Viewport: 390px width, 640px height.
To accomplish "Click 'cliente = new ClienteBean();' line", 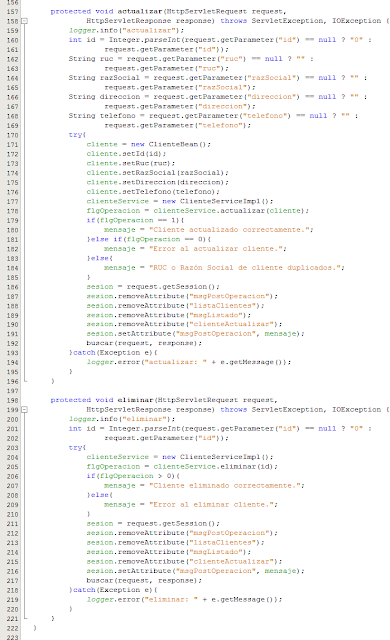I will tap(148, 144).
